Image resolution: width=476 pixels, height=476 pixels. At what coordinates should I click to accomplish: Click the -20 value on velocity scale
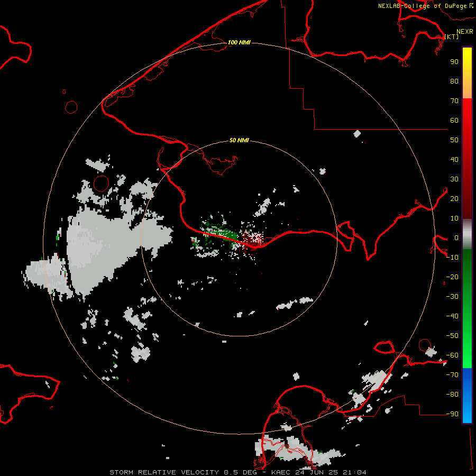pos(452,277)
